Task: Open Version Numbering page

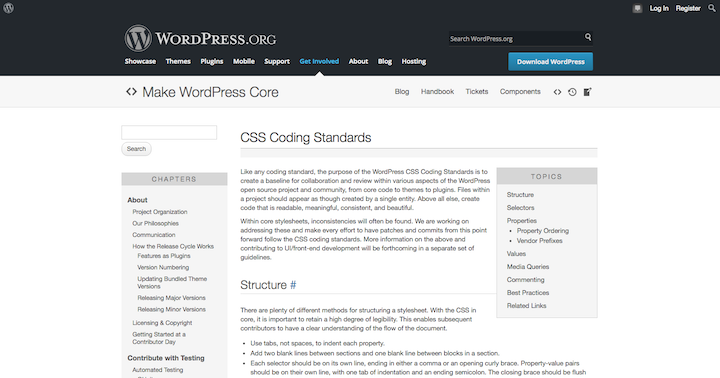Action: click(x=163, y=267)
